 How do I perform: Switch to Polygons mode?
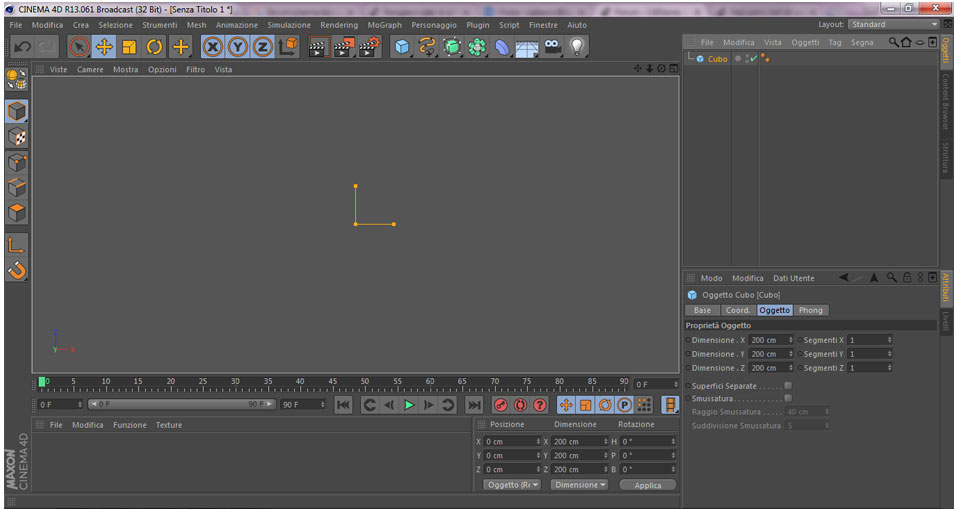tap(17, 213)
